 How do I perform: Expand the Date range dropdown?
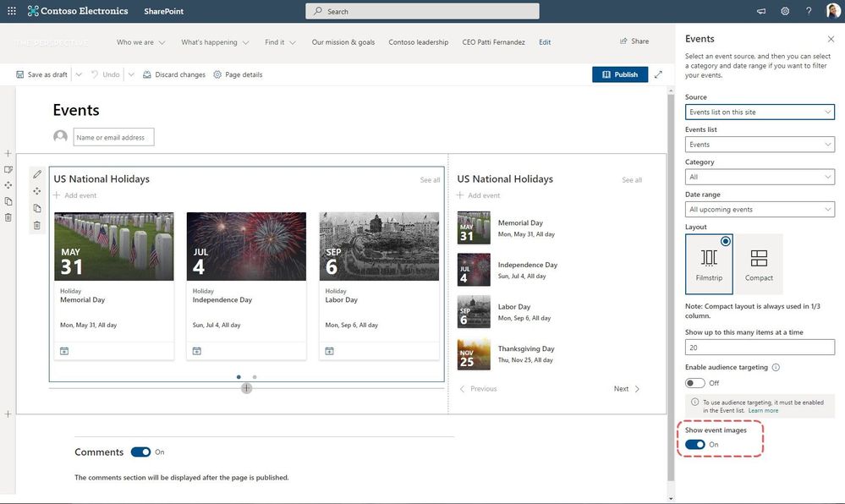pos(760,209)
